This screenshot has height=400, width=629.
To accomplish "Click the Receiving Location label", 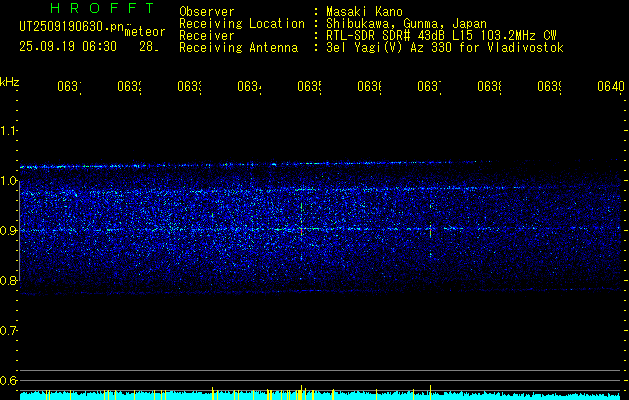I will click(x=242, y=24).
